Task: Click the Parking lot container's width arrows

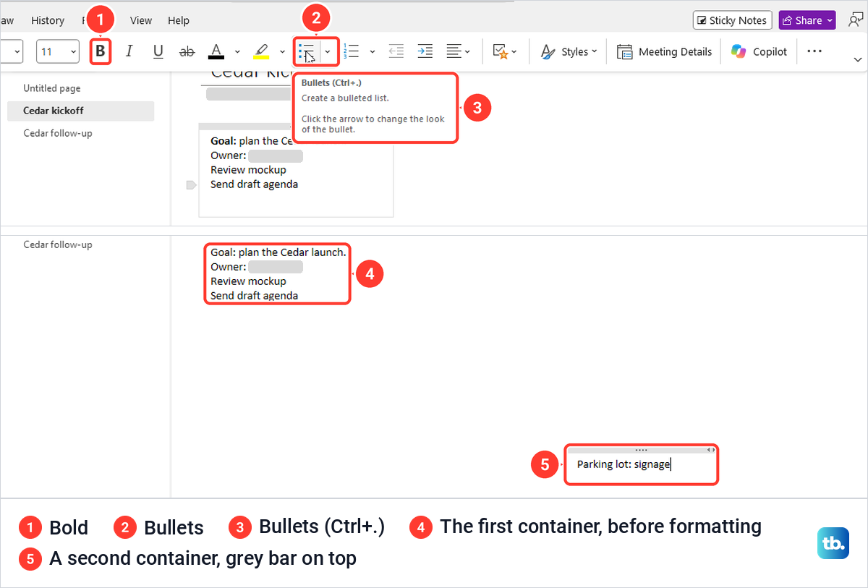Action: click(x=711, y=450)
